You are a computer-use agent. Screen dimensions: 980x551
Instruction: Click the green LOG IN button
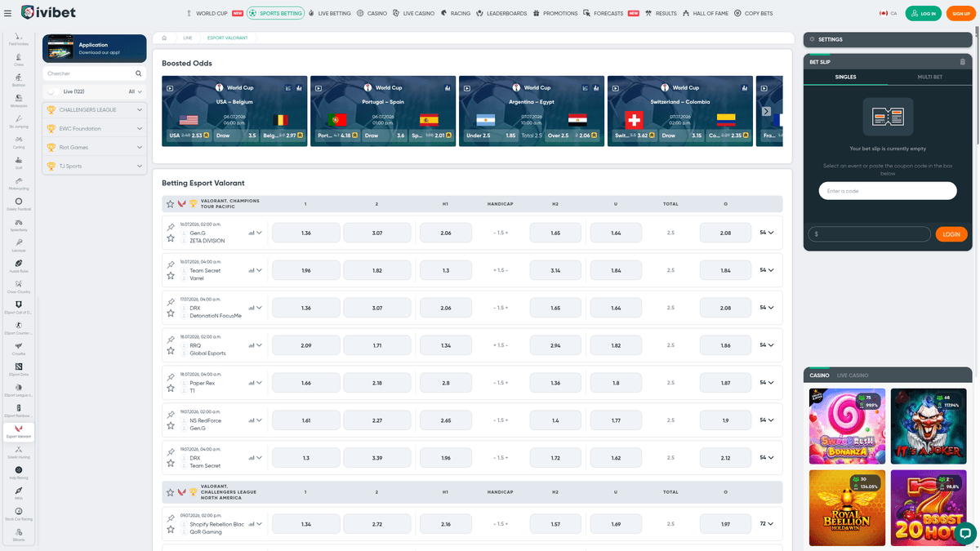click(x=923, y=13)
